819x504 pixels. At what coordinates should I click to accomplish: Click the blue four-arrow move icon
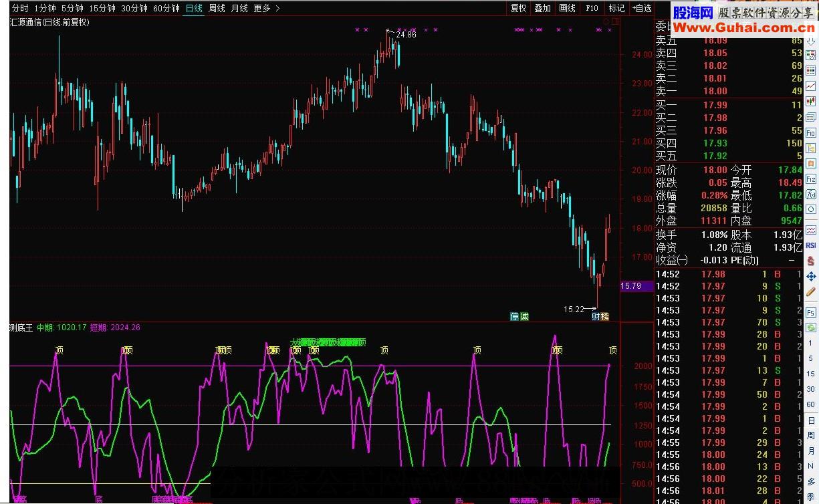(810, 276)
